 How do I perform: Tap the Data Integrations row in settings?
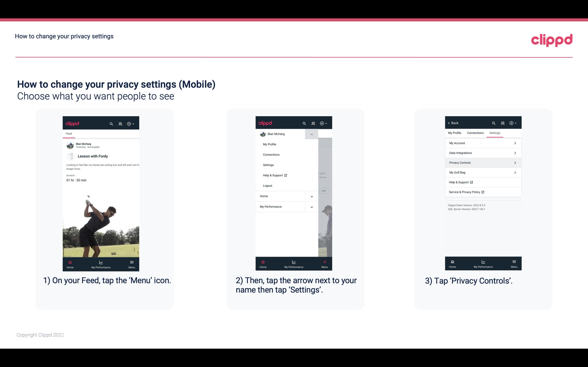tap(483, 153)
